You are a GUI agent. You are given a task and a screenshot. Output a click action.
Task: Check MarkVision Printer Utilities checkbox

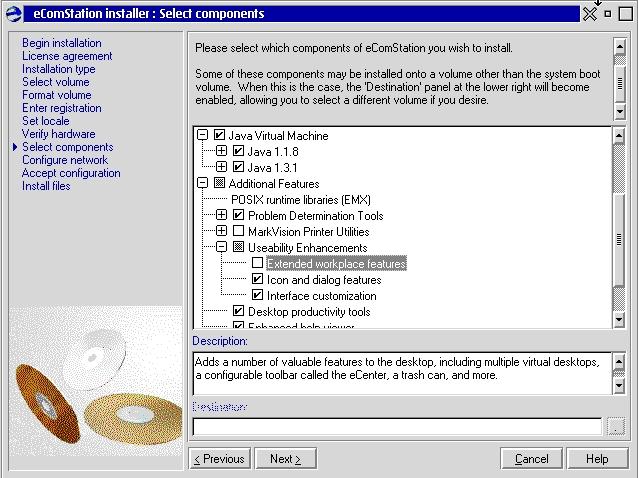click(238, 231)
